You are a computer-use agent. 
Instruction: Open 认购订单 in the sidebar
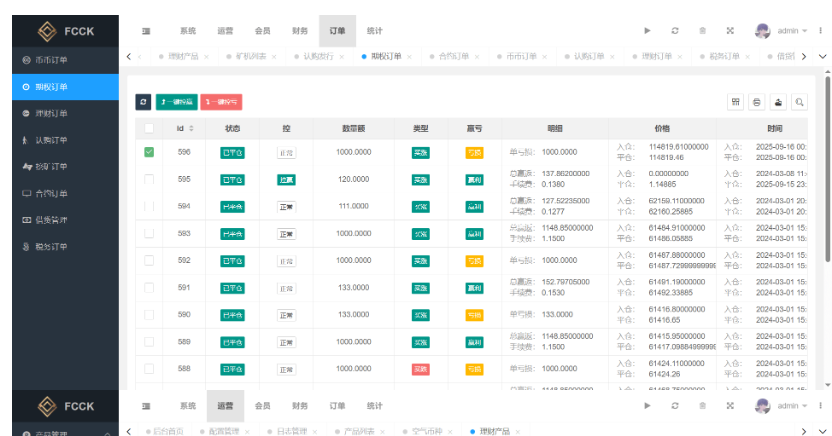click(65, 140)
